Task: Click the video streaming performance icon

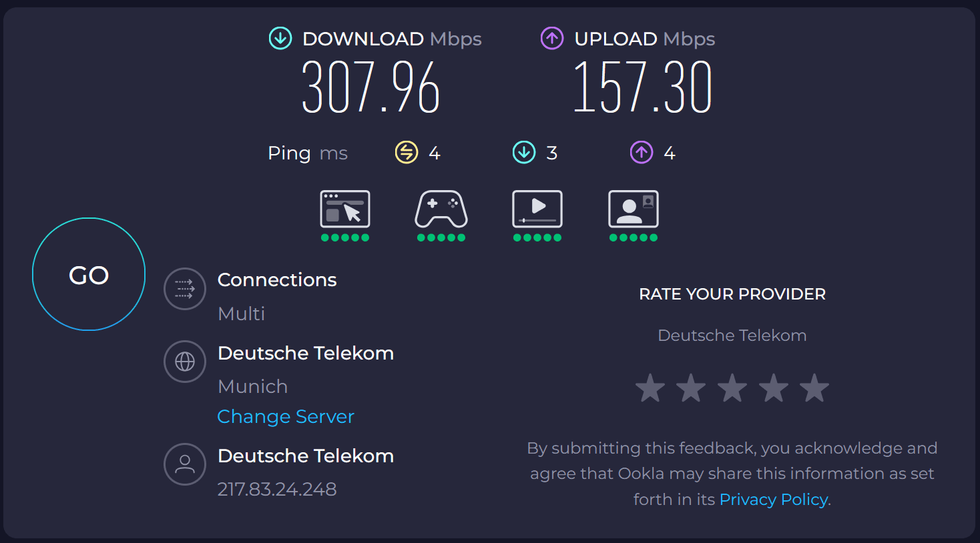Action: pyautogui.click(x=537, y=209)
